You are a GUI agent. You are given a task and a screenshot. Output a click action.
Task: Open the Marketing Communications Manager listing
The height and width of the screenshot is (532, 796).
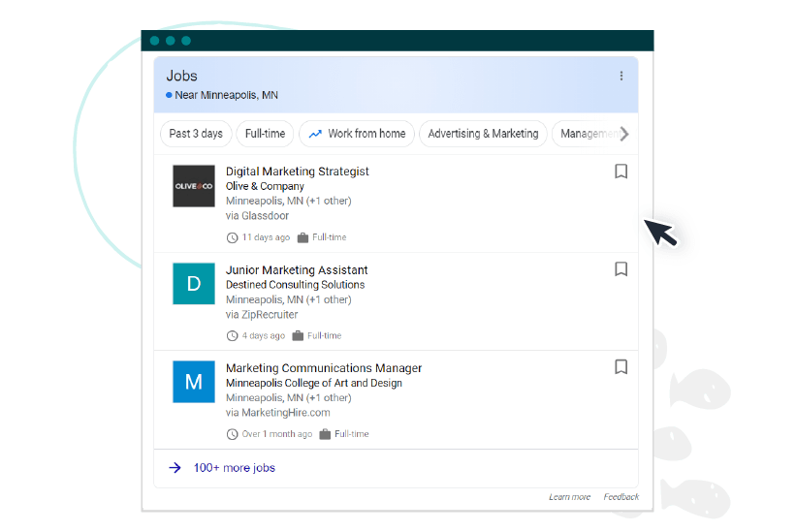[x=324, y=368]
